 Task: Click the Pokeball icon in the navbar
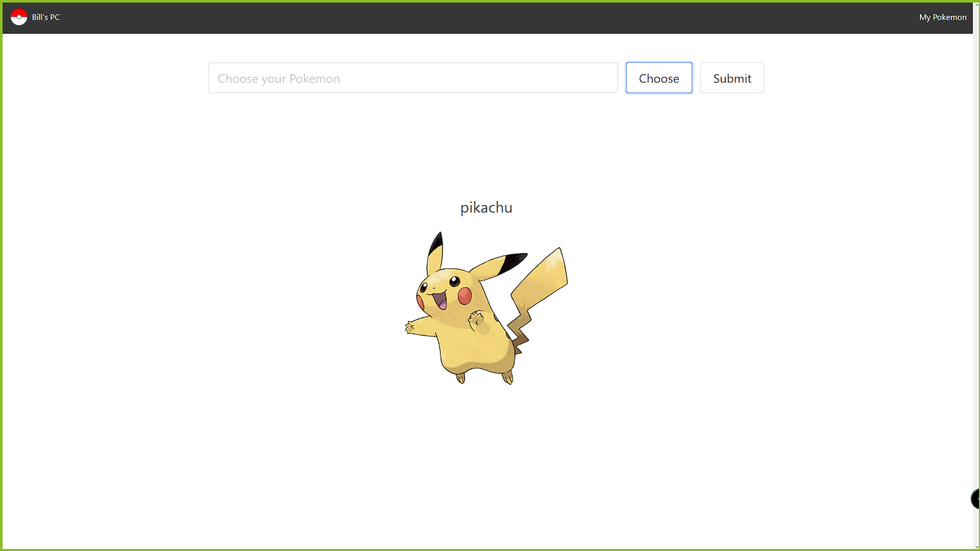pyautogui.click(x=19, y=17)
